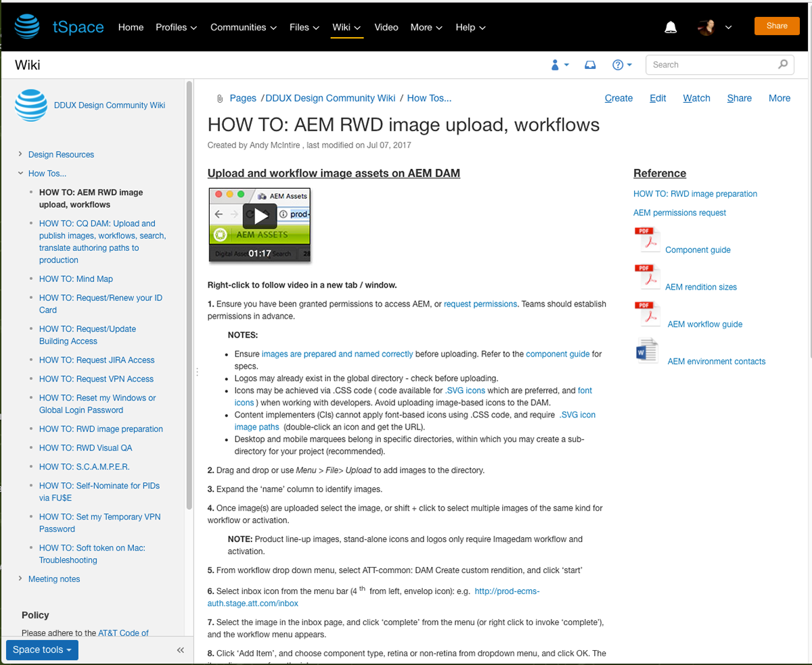Expand Meeting notes tree node
The image size is (812, 665).
21,579
